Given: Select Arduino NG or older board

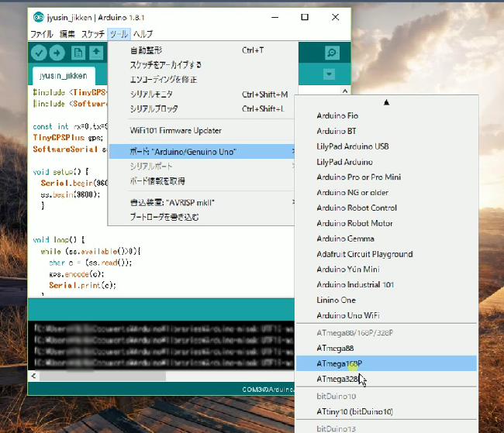Looking at the screenshot, I should (386, 193).
